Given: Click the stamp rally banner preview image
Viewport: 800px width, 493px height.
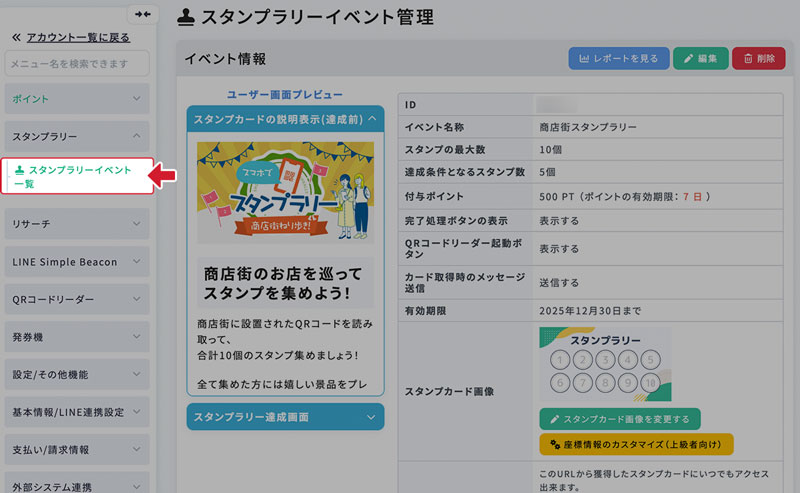Looking at the screenshot, I should coord(285,192).
